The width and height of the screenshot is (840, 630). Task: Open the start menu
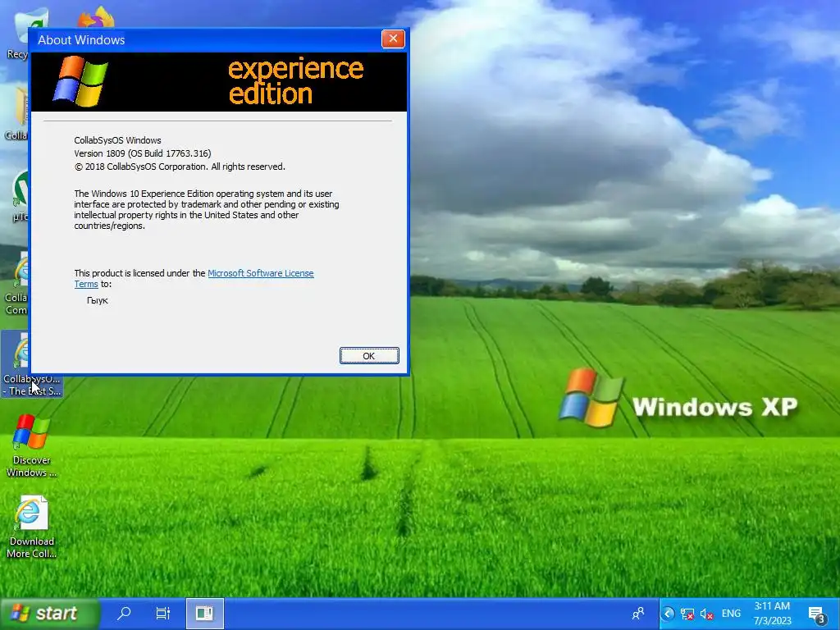(50, 614)
